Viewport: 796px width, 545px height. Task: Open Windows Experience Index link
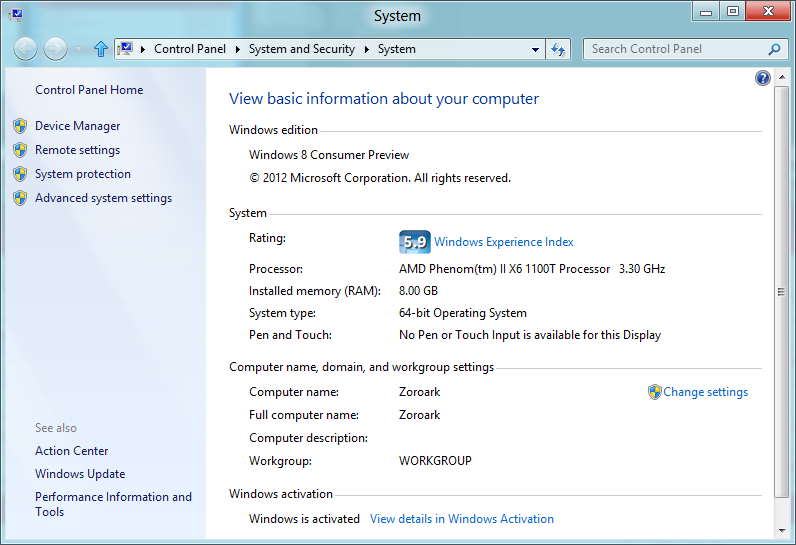coord(503,242)
